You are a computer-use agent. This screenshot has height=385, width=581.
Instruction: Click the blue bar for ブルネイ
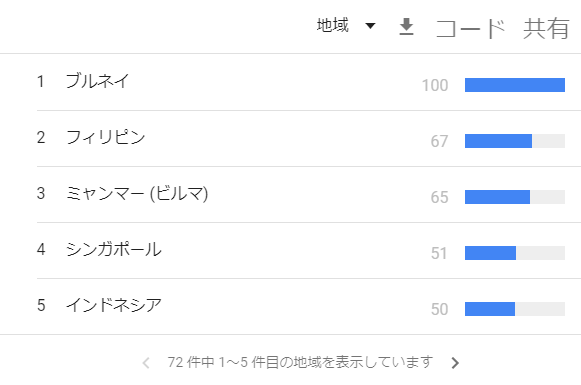515,85
